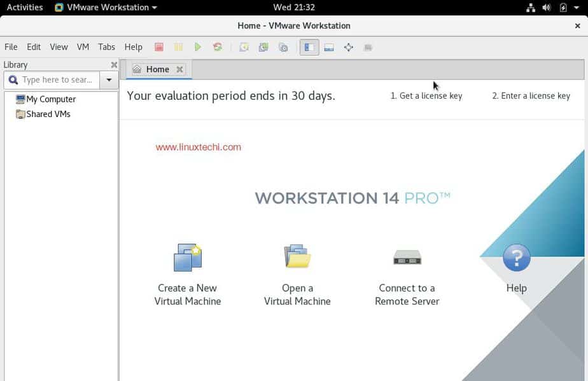Open the VM menu
This screenshot has height=381, width=588.
click(x=83, y=47)
